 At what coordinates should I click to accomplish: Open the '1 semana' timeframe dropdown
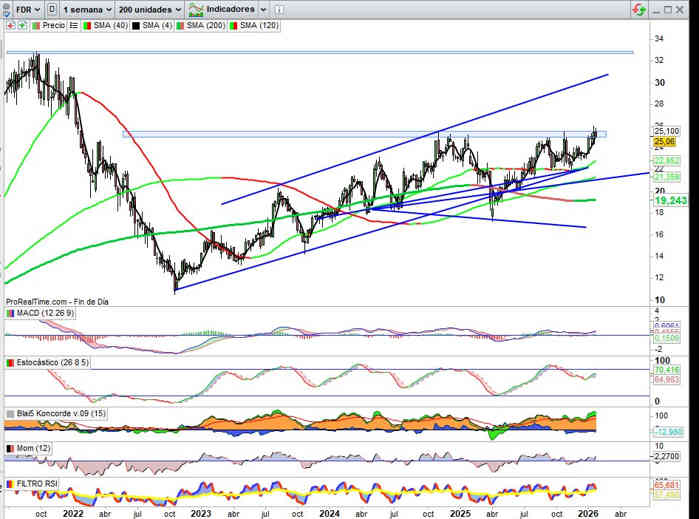point(87,8)
